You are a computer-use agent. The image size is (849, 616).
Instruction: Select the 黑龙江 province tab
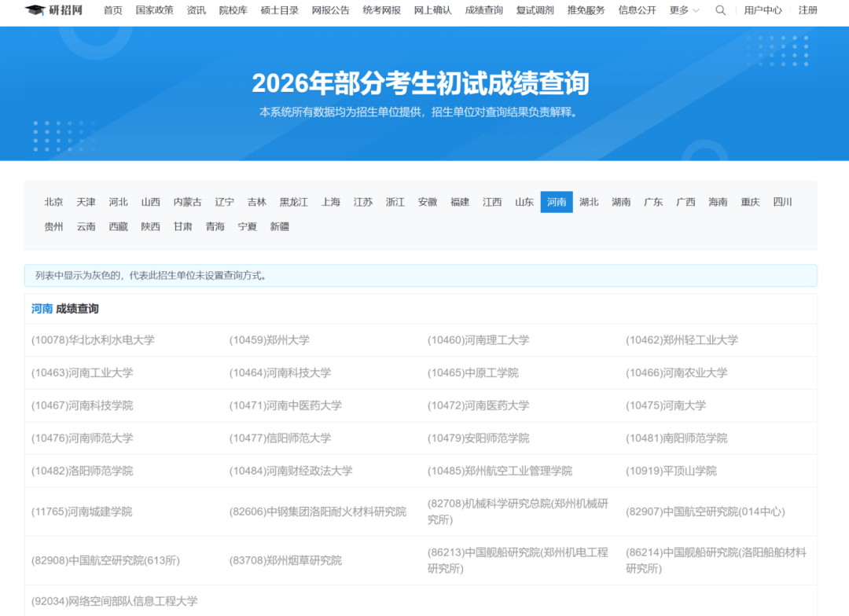(294, 202)
